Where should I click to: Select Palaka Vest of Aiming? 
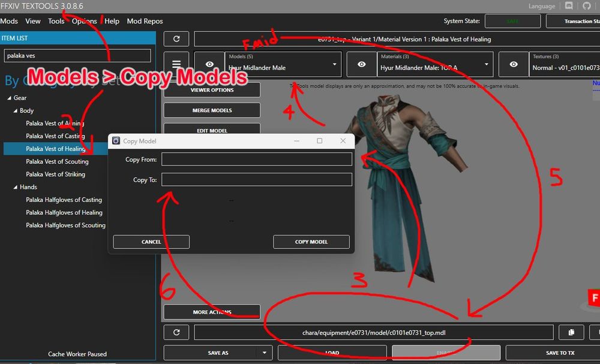point(55,123)
